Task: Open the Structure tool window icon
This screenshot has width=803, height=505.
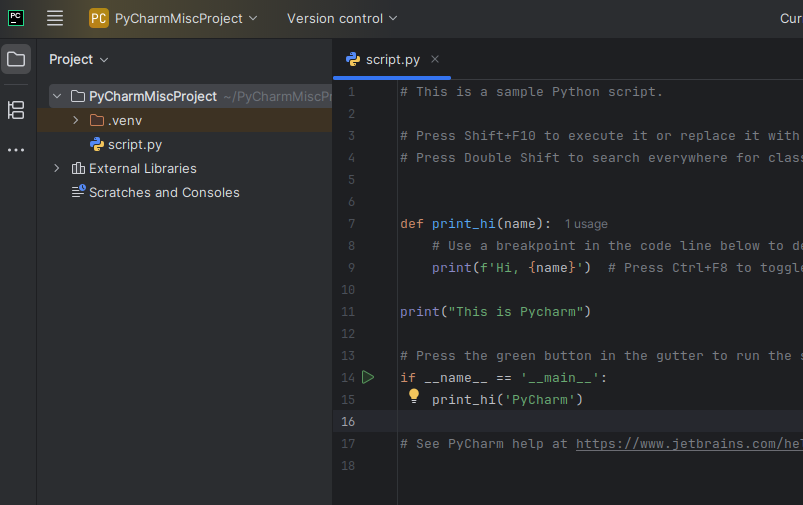Action: (x=16, y=110)
